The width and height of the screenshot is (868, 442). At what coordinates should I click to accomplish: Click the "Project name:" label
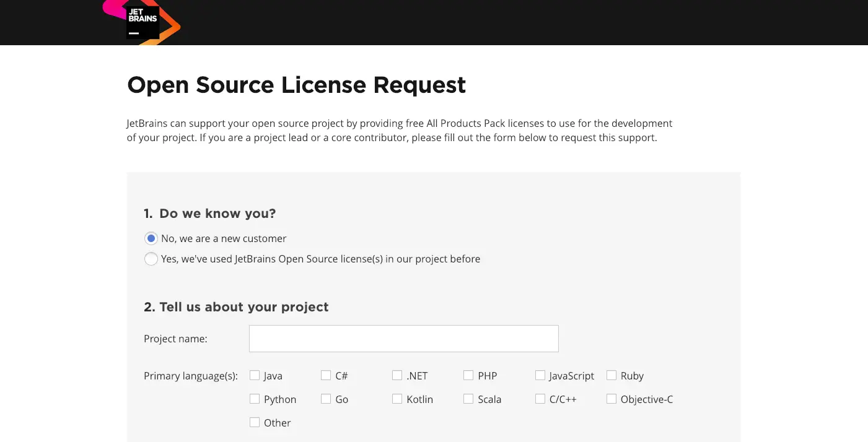pyautogui.click(x=175, y=339)
